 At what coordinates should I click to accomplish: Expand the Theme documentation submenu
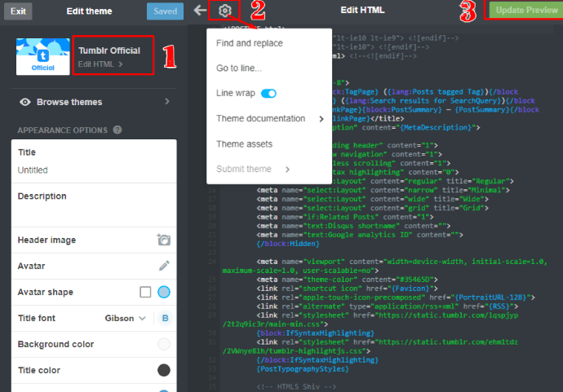pos(269,119)
